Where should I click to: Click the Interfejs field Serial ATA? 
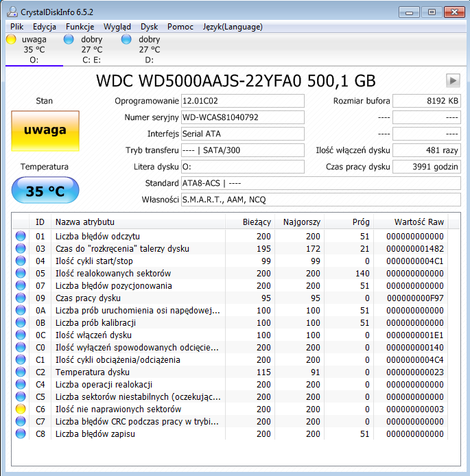click(243, 134)
